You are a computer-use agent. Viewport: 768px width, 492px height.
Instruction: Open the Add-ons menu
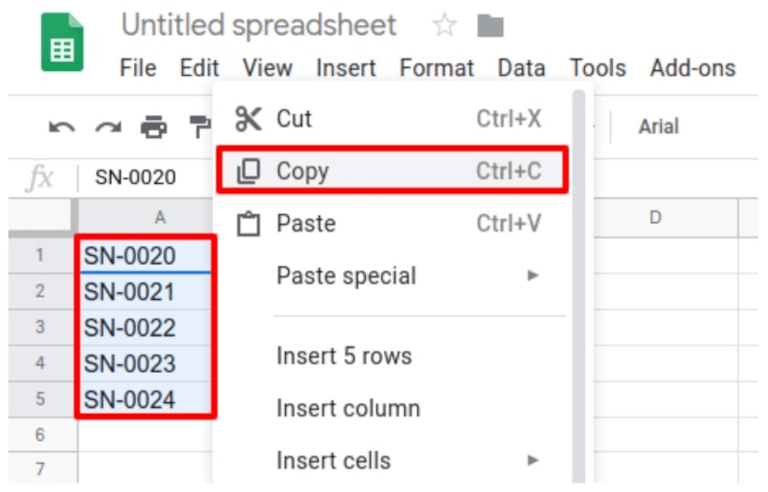(692, 68)
